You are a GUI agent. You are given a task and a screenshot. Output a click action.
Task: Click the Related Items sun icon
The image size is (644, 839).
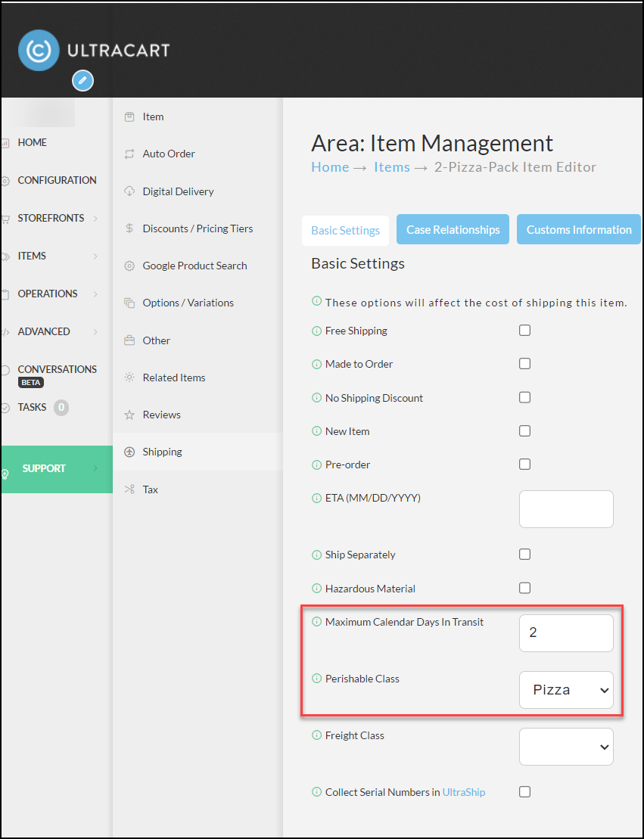coord(129,378)
